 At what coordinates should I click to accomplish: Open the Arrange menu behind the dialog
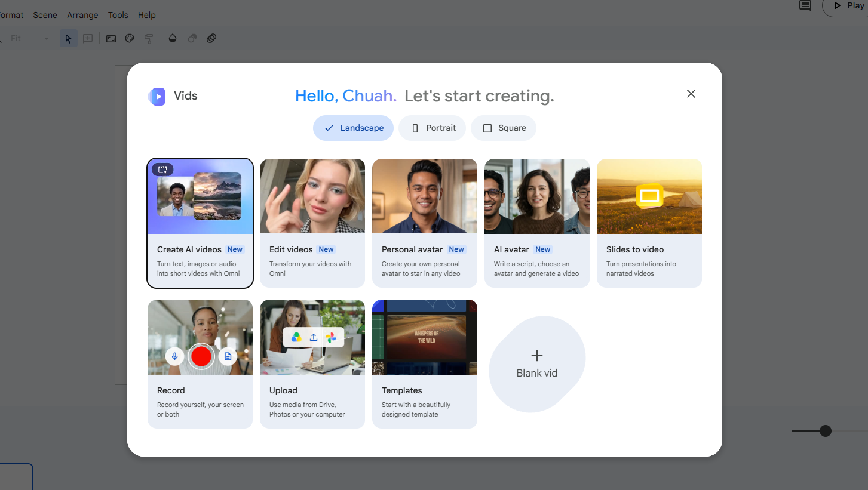pos(83,15)
